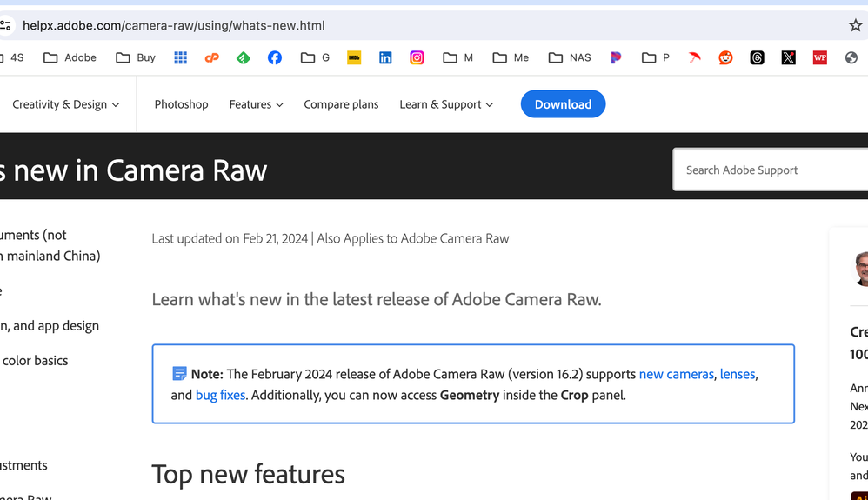Expand the Features dropdown
Viewport: 868px width, 500px height.
[257, 104]
